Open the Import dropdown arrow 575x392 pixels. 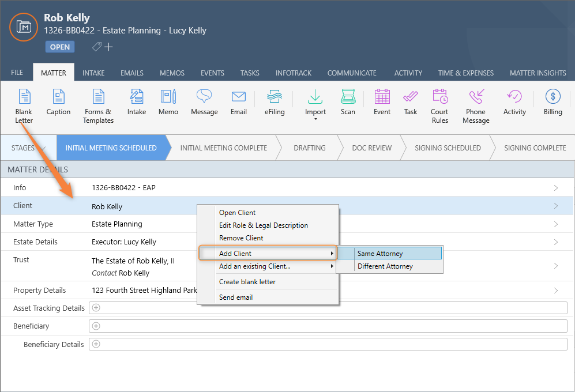point(315,120)
